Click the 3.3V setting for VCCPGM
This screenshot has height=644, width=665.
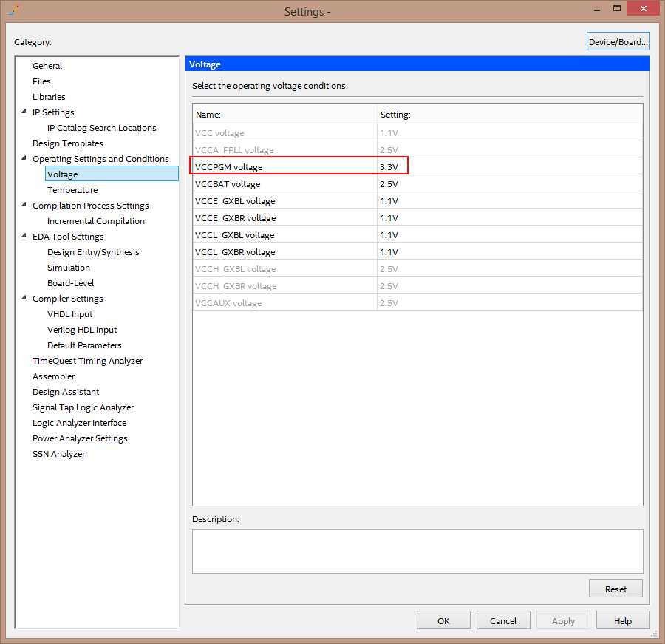click(x=389, y=167)
